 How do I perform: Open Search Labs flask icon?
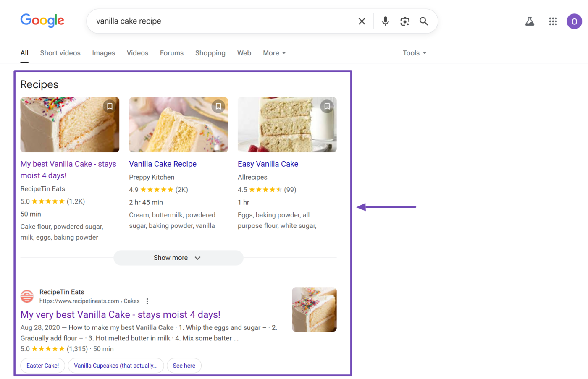pyautogui.click(x=530, y=21)
